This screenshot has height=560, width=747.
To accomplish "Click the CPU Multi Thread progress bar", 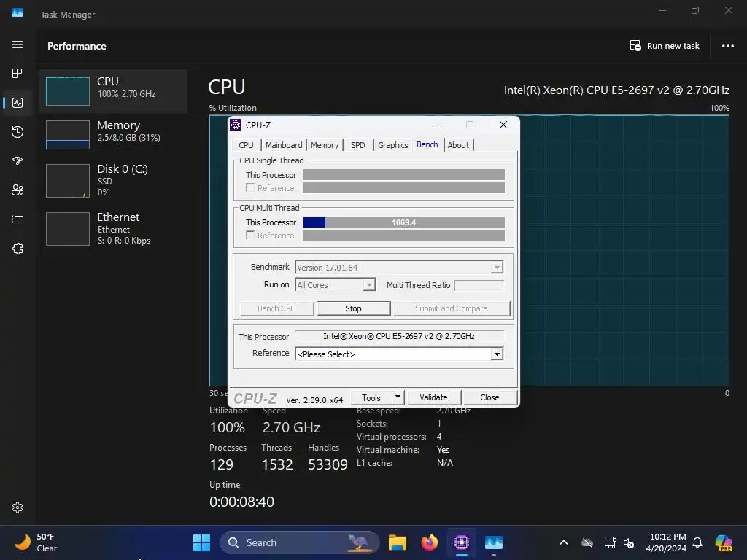I will (403, 222).
